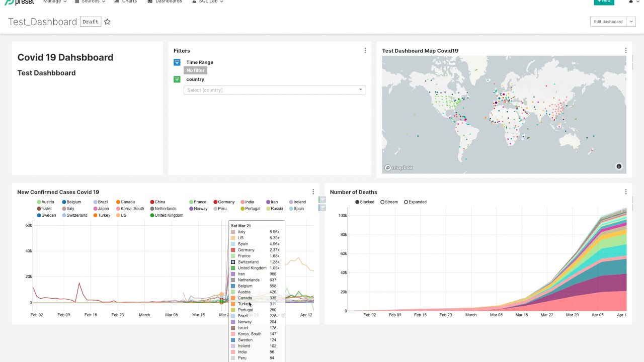Click the Time Range filter label
The image size is (644, 362).
(200, 62)
